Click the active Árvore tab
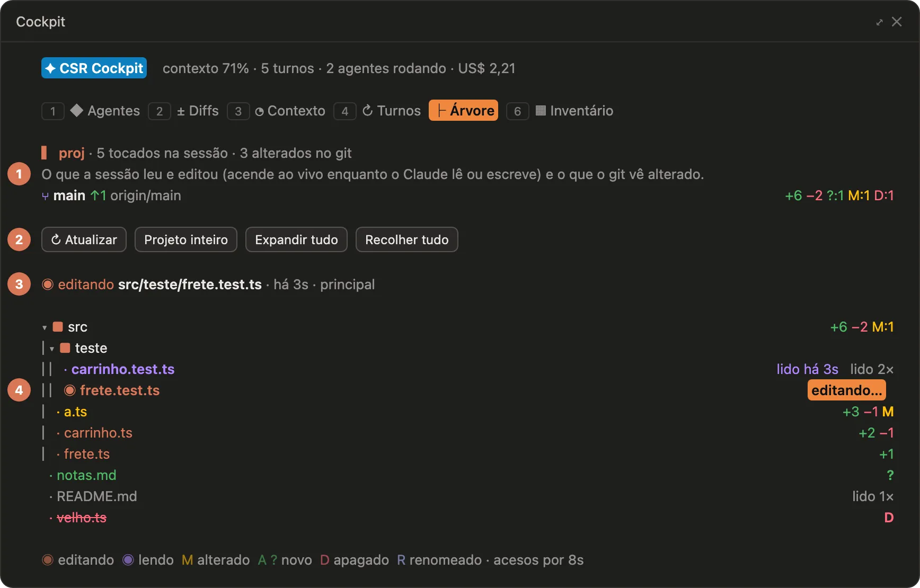Screen dimensions: 920x588 click(x=463, y=111)
